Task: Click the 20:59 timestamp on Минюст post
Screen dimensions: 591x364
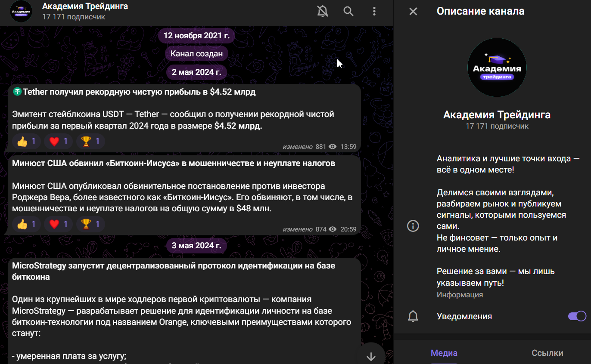Action: coord(348,229)
